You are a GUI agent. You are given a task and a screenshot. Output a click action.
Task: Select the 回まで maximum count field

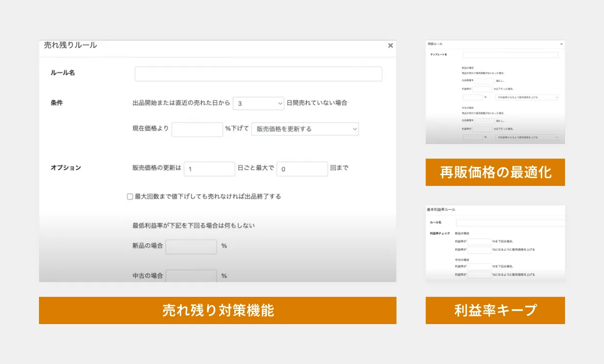tap(302, 169)
